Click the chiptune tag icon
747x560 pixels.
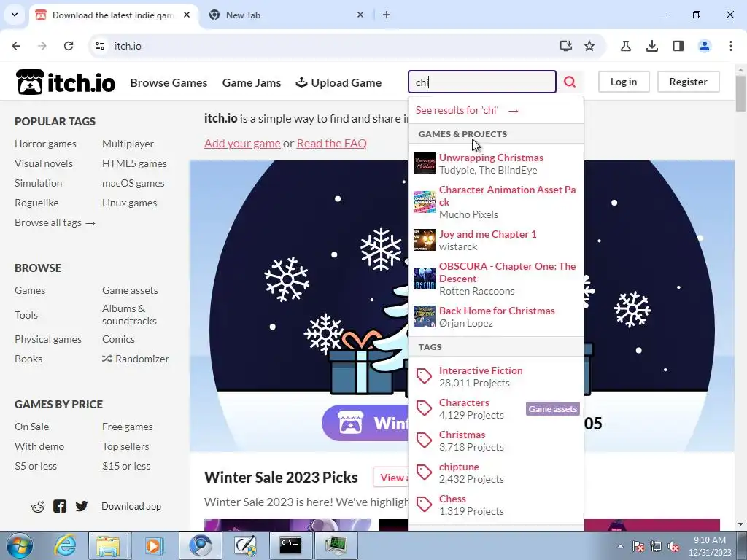424,472
